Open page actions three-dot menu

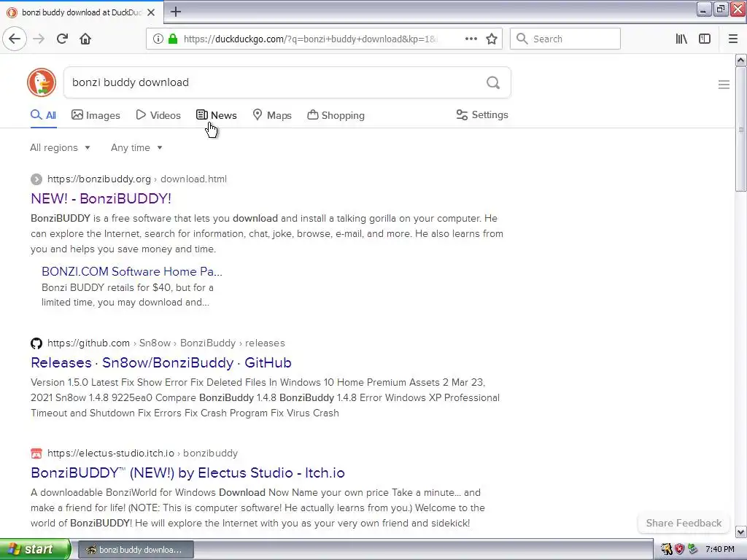pyautogui.click(x=471, y=39)
